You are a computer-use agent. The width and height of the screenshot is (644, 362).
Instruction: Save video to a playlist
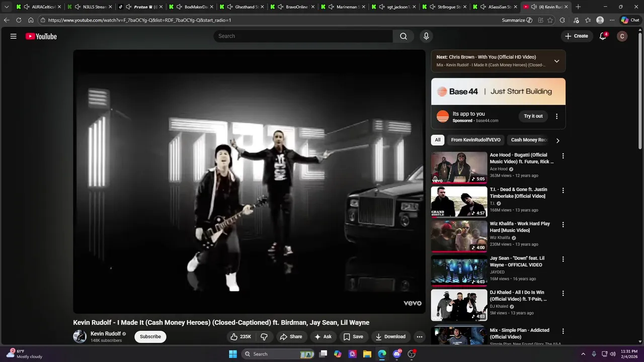[x=353, y=337]
